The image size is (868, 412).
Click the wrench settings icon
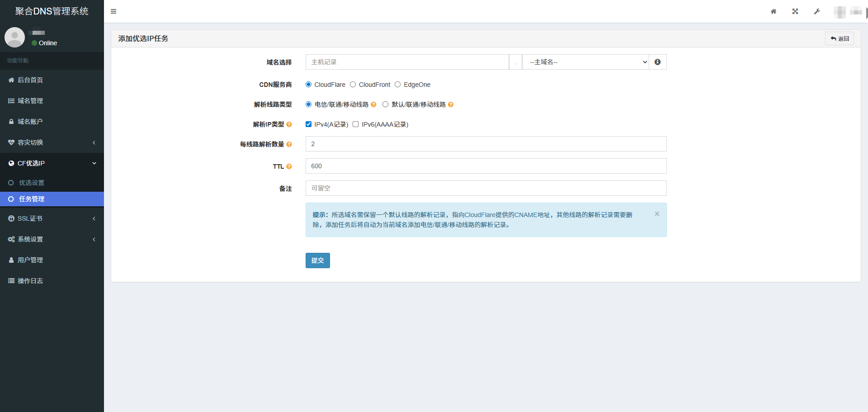(817, 11)
